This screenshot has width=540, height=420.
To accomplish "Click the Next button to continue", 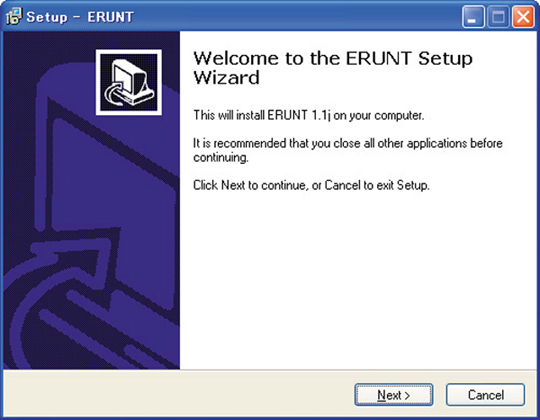I will 394,395.
